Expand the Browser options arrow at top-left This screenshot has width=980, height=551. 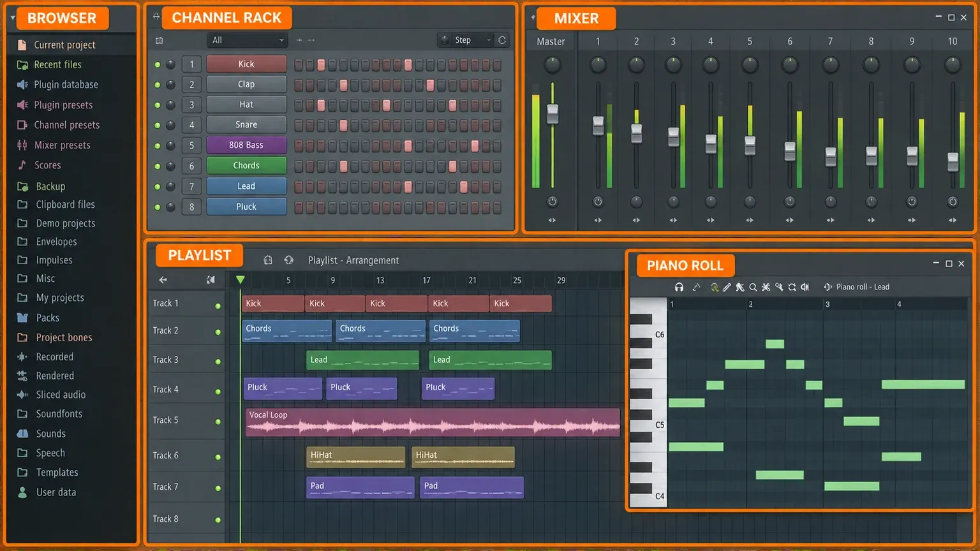click(x=13, y=18)
